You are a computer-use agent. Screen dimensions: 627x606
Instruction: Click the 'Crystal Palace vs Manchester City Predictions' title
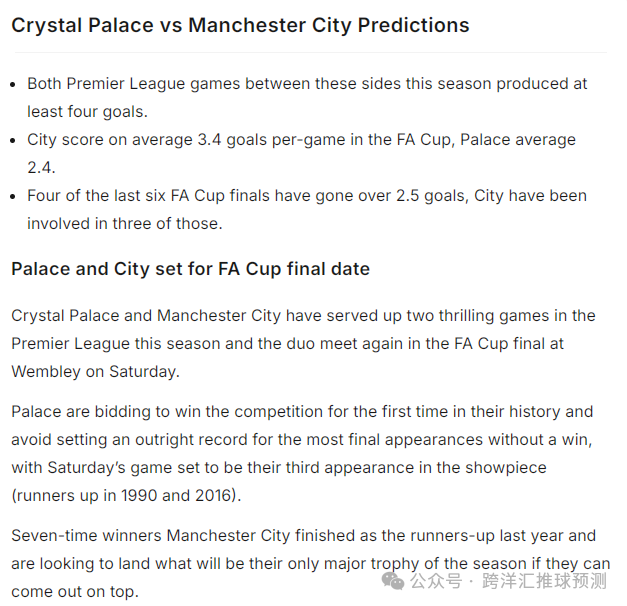click(x=240, y=25)
